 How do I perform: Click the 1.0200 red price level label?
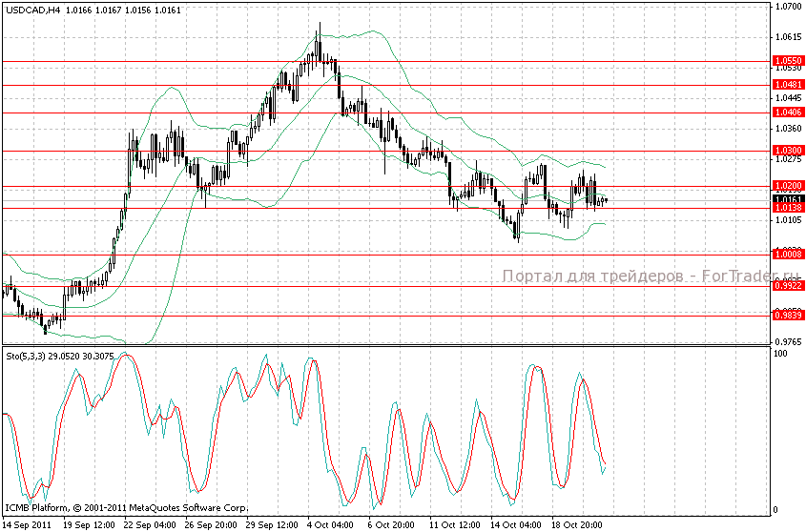tap(788, 186)
